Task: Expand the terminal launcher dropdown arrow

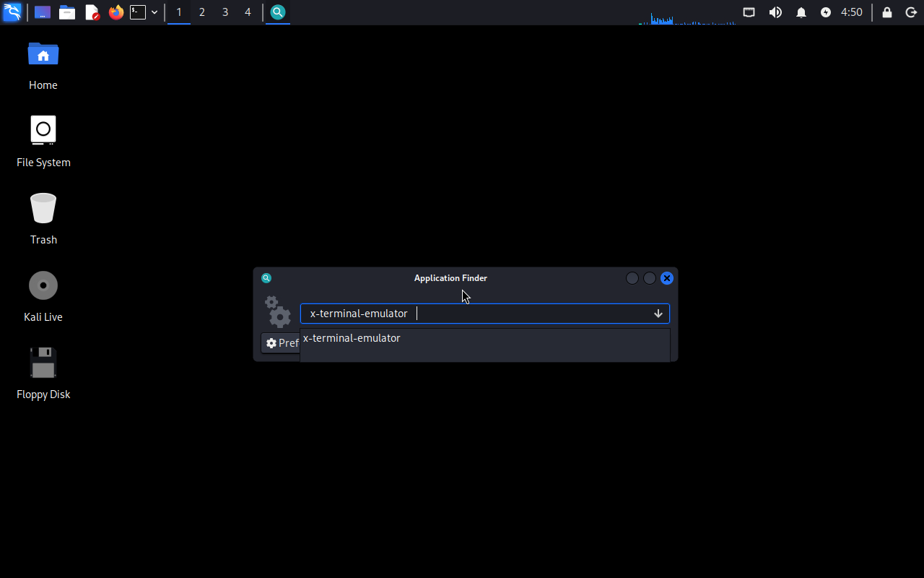Action: (x=154, y=12)
